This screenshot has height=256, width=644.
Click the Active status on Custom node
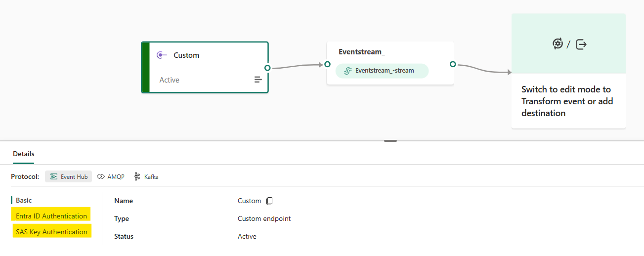tap(170, 80)
